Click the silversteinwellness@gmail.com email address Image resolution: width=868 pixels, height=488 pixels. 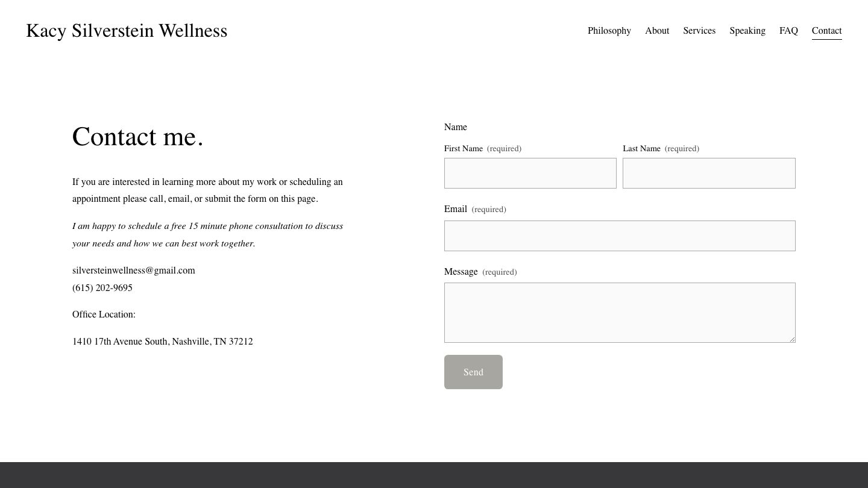click(x=133, y=271)
